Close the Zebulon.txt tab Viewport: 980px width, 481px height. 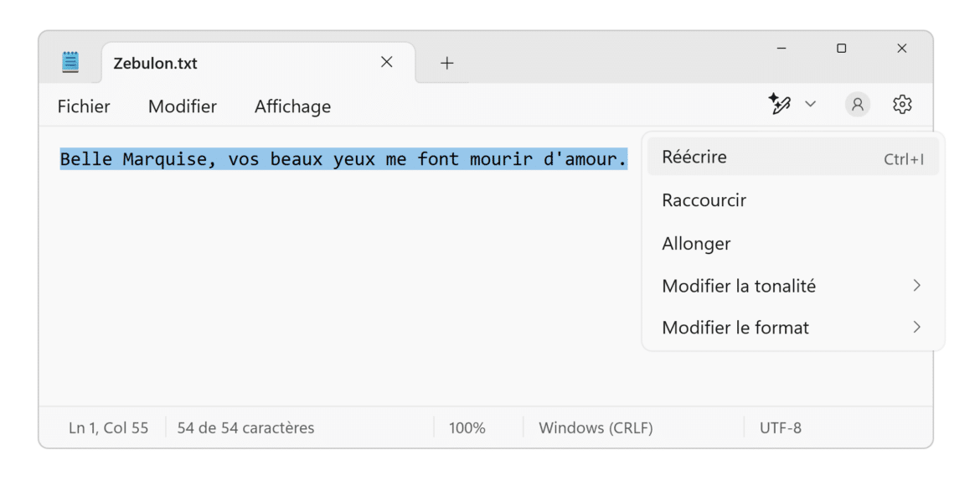pyautogui.click(x=386, y=62)
